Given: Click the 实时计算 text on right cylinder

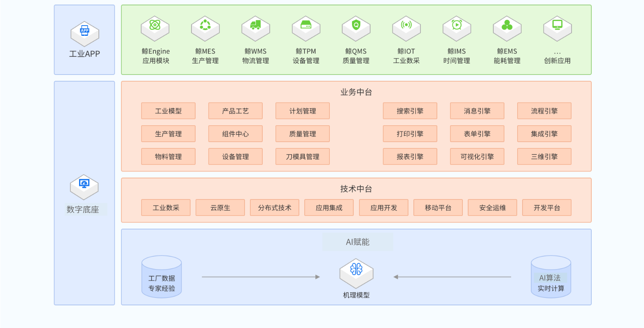Looking at the screenshot, I should click(x=551, y=288).
